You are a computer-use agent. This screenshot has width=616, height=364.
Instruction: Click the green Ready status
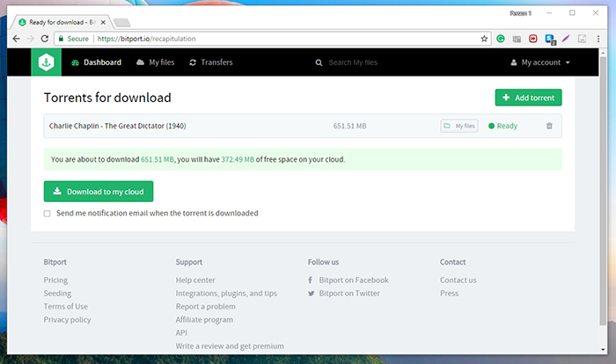tap(502, 126)
